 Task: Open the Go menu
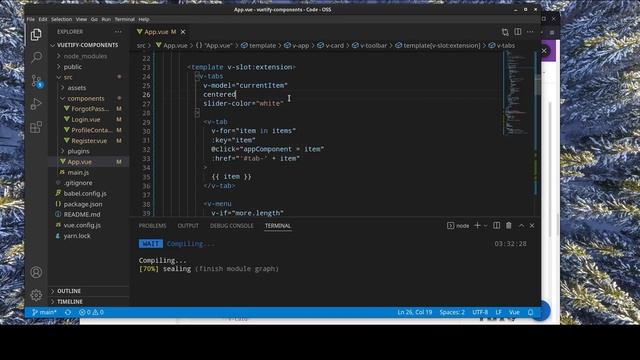[94, 19]
